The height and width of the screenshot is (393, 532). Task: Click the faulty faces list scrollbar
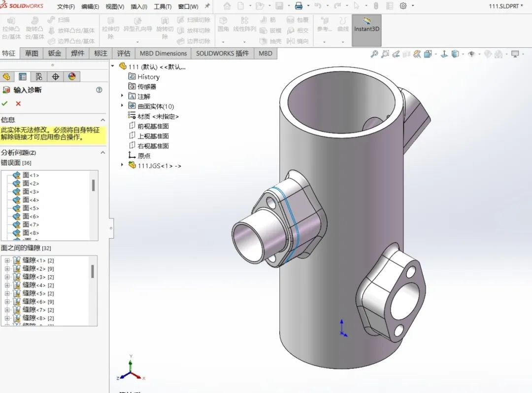pos(93,185)
